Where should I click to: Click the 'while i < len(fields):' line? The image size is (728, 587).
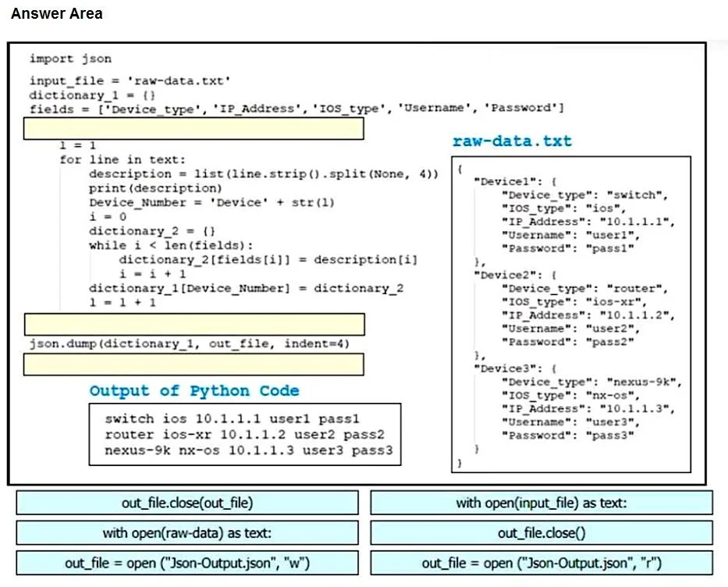point(172,245)
